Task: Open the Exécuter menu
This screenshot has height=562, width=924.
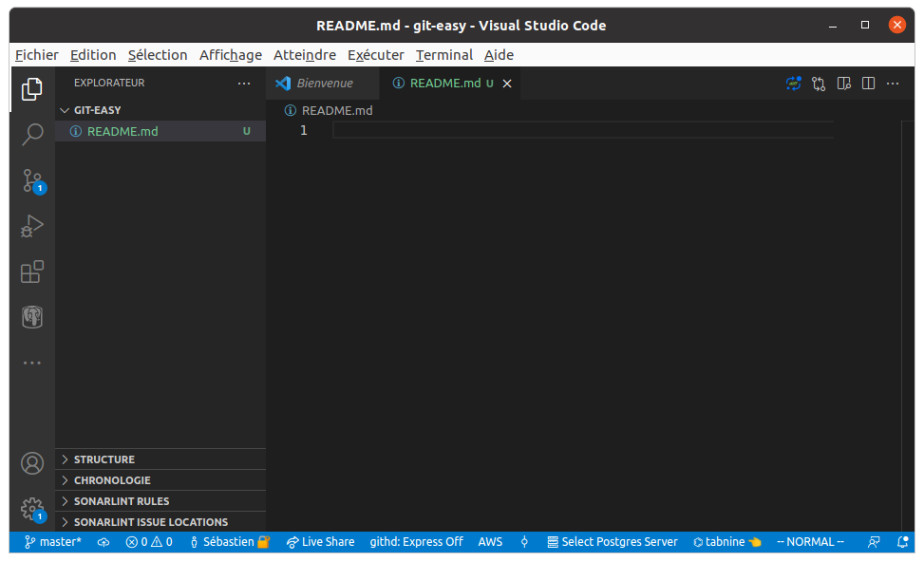Action: point(376,55)
